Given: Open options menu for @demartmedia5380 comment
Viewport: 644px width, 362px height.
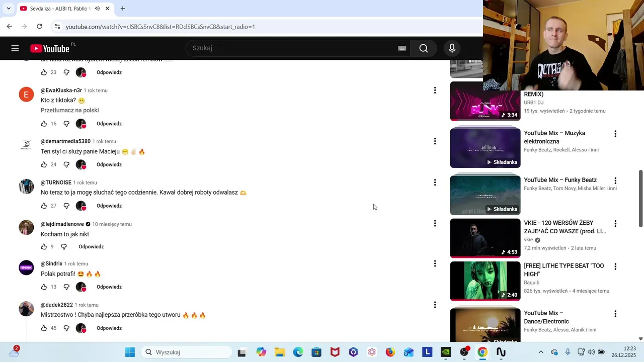Looking at the screenshot, I should [x=435, y=141].
